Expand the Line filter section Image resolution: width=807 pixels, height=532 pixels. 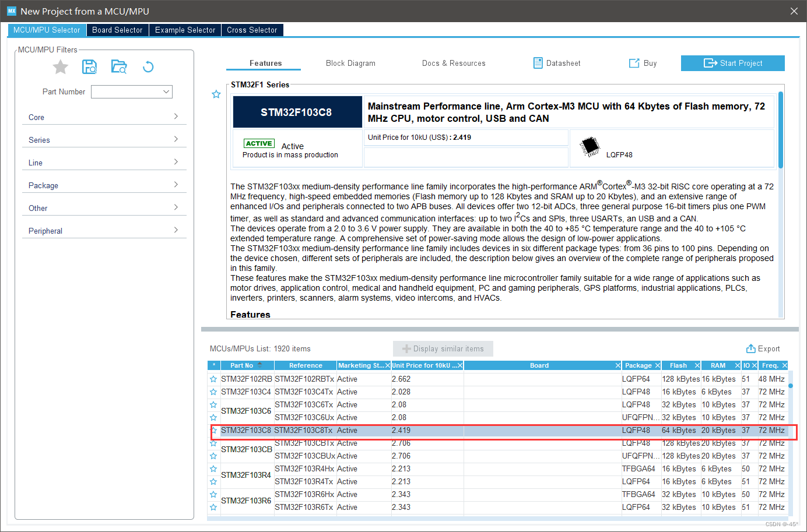pyautogui.click(x=104, y=163)
